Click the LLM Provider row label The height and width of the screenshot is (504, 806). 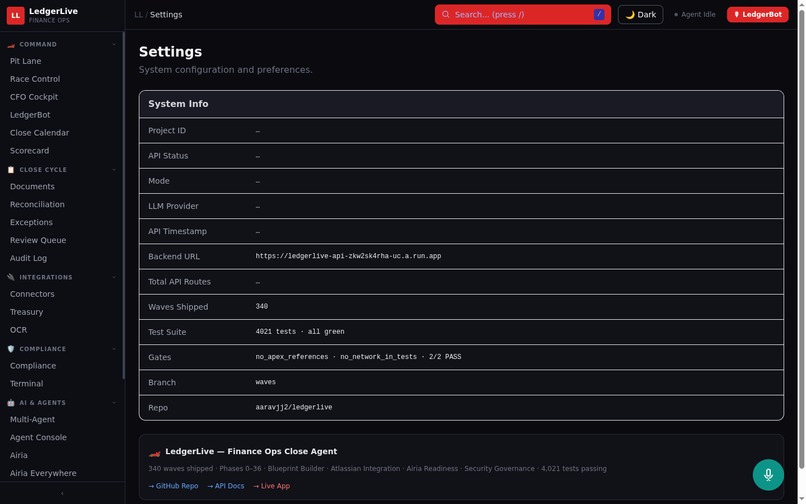pyautogui.click(x=173, y=206)
